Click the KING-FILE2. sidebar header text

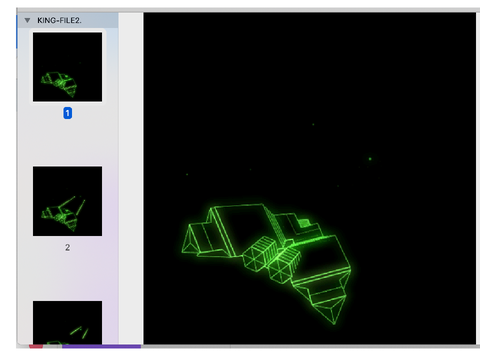(59, 21)
